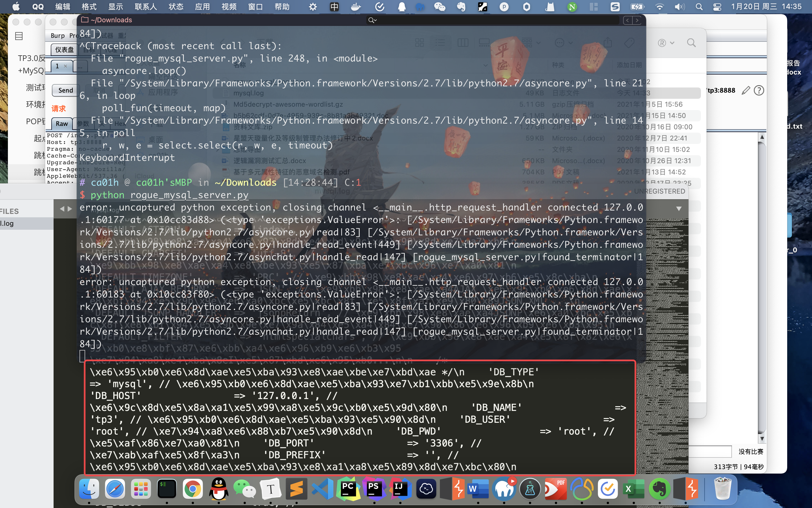Open the 联系人 menu

(145, 7)
